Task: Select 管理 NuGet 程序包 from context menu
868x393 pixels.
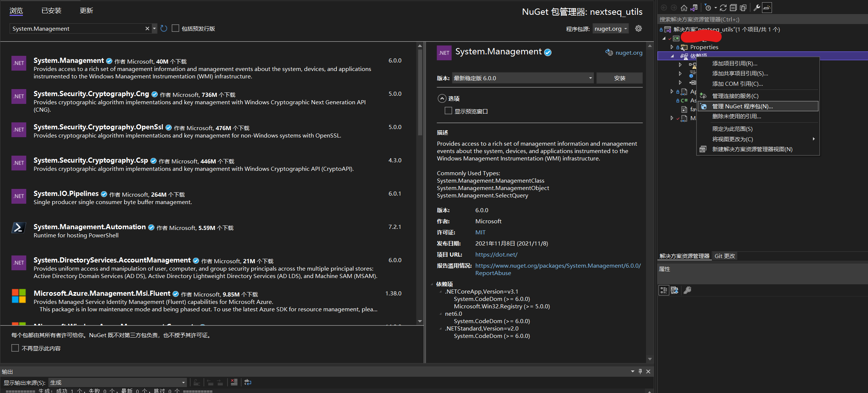Action: [x=742, y=106]
